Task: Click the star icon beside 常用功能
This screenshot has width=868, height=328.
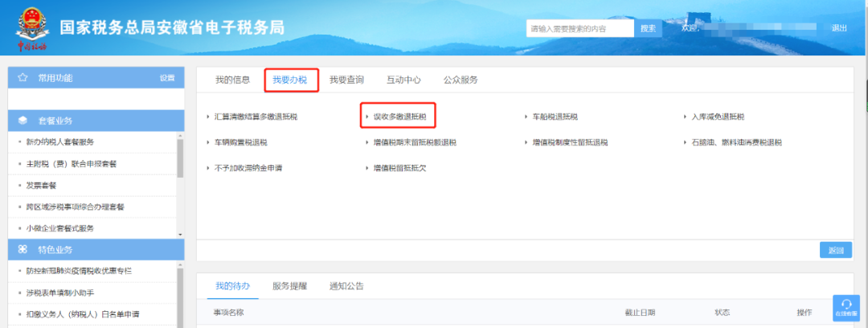Action: 23,78
